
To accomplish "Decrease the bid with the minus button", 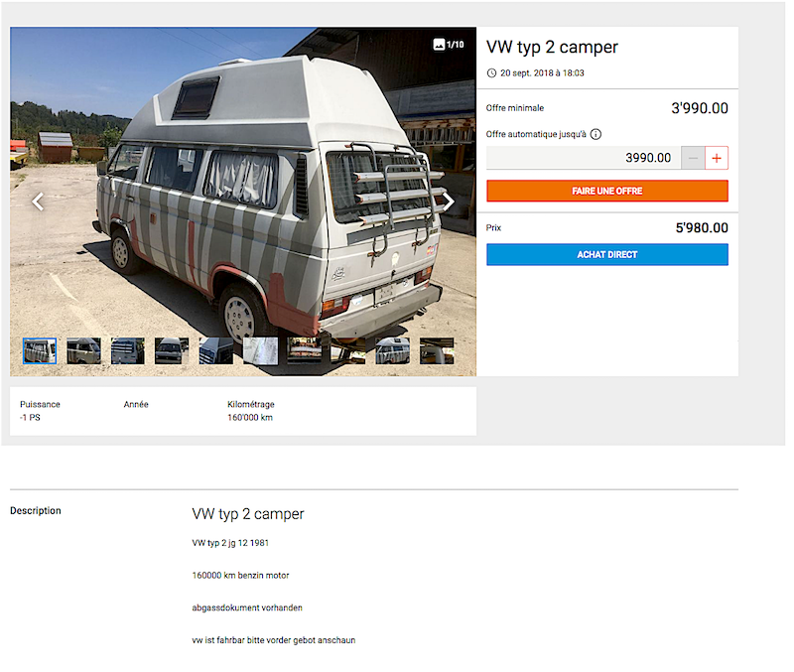I will coord(693,158).
